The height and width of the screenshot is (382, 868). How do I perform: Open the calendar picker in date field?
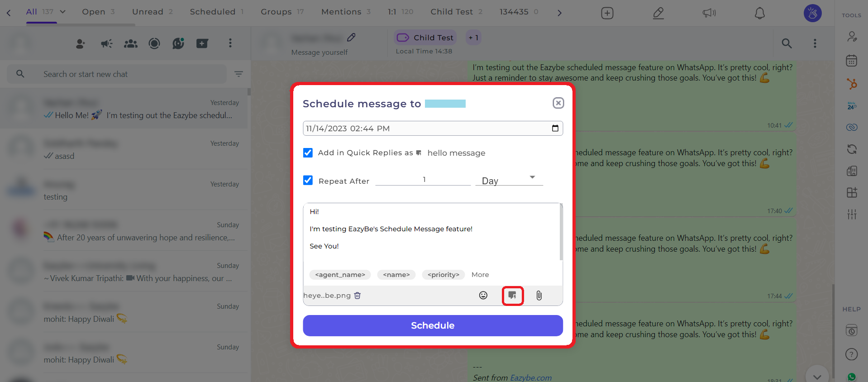point(555,129)
